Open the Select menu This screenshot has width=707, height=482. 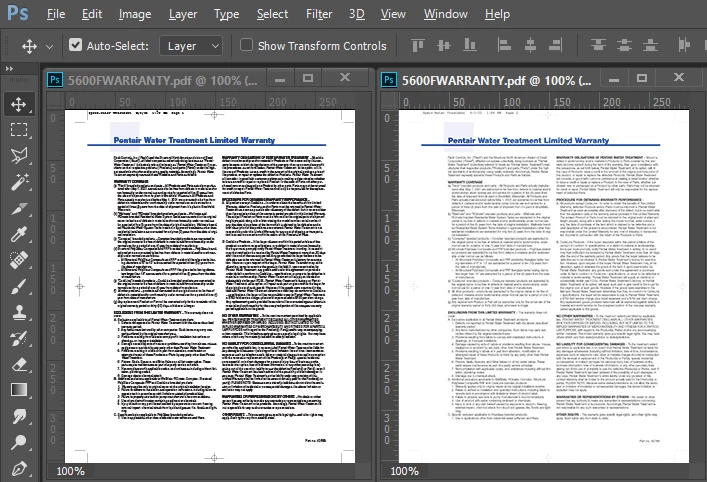pyautogui.click(x=272, y=14)
